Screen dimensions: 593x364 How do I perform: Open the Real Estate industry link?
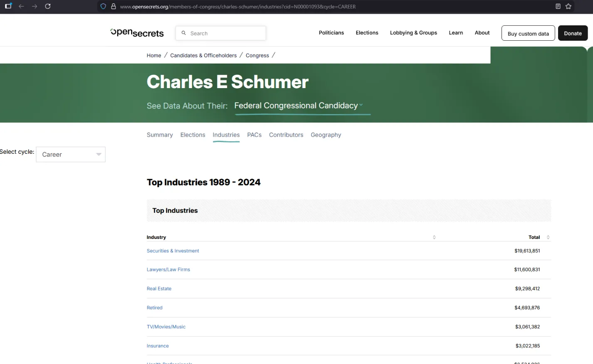point(159,289)
